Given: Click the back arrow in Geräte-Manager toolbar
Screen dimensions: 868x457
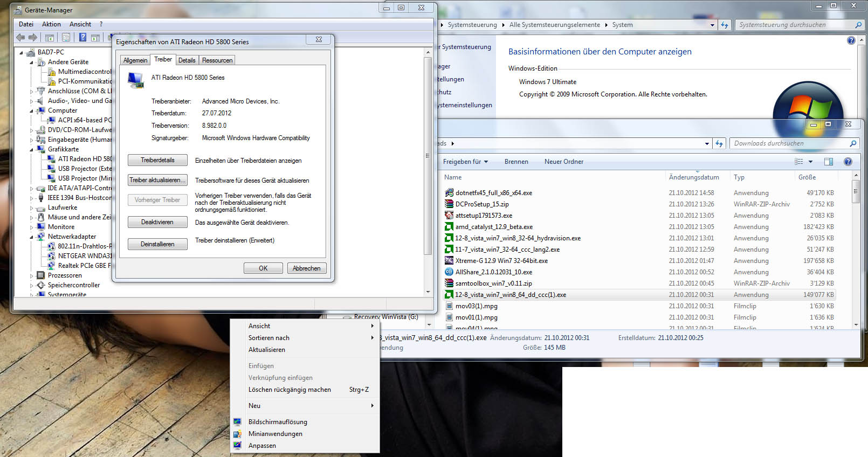Looking at the screenshot, I should pyautogui.click(x=20, y=37).
